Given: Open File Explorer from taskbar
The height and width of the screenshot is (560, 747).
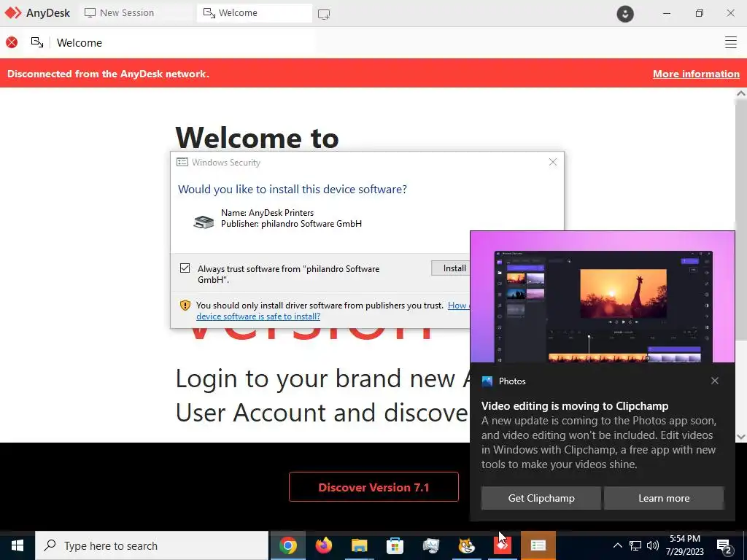Looking at the screenshot, I should click(359, 545).
